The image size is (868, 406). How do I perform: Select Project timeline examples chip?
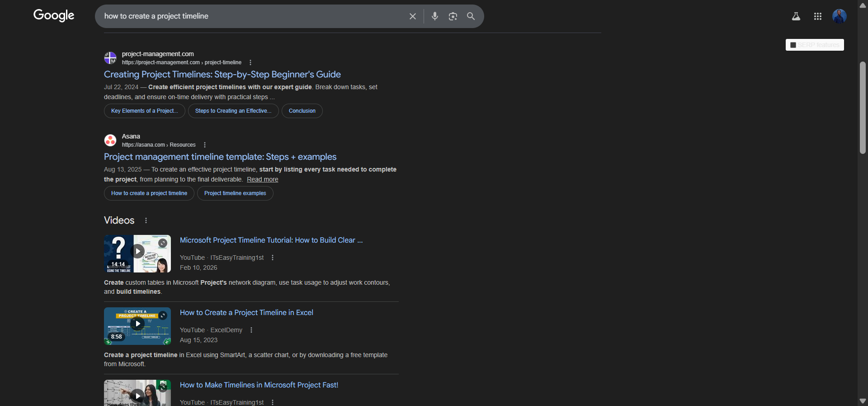coord(235,193)
